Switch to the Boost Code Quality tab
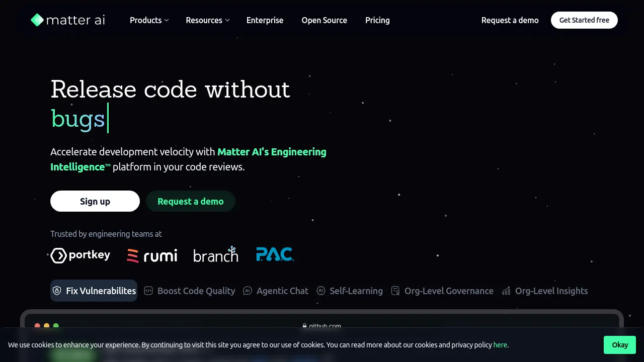644x362 pixels. [190, 291]
